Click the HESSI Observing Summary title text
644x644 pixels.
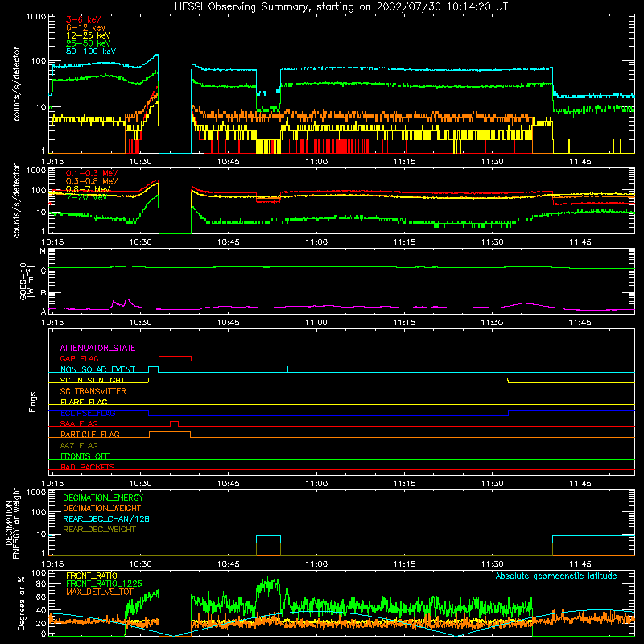point(341,7)
